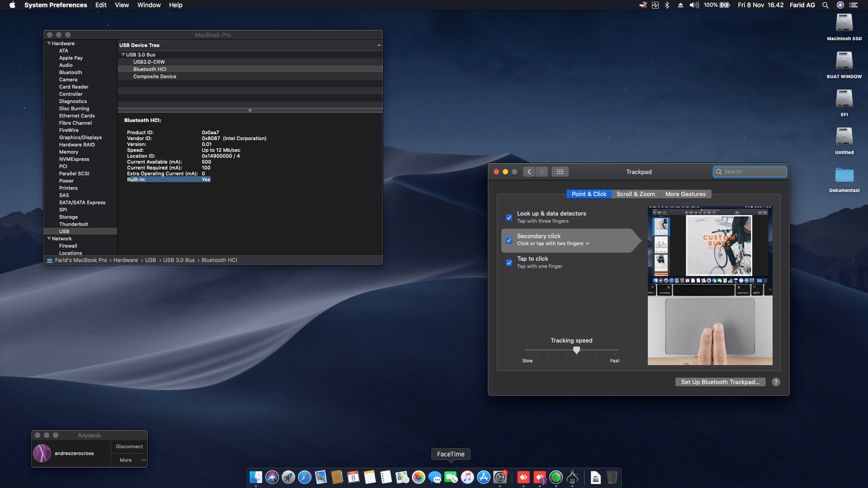Collapse the USB 3.0 Bus tree

pyautogui.click(x=123, y=54)
